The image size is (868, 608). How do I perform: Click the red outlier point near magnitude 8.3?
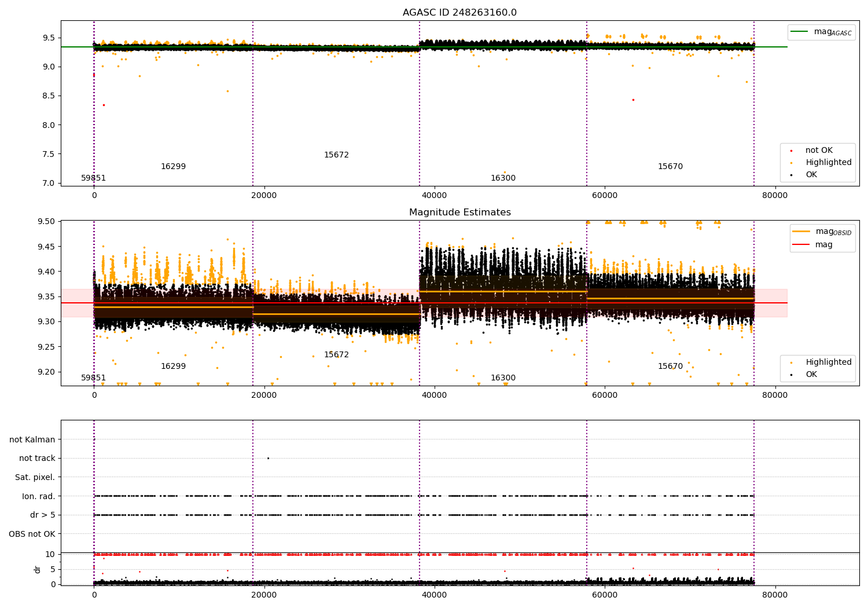(104, 105)
